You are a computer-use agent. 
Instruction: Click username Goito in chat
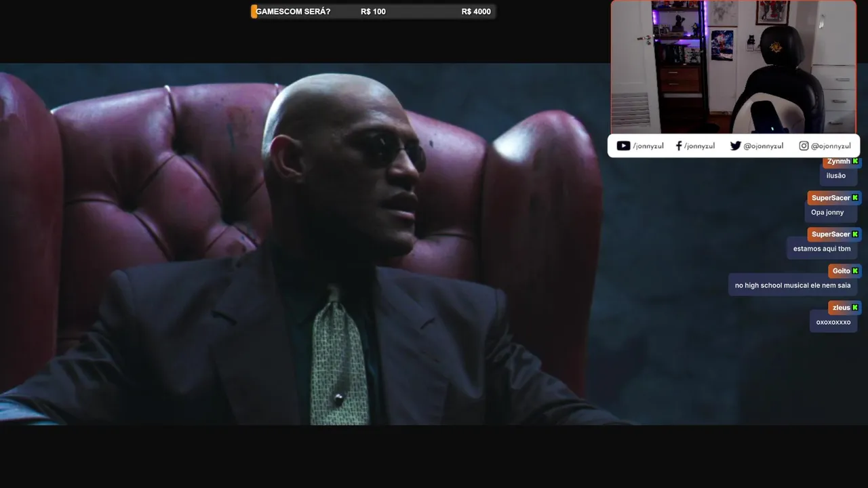pos(841,270)
